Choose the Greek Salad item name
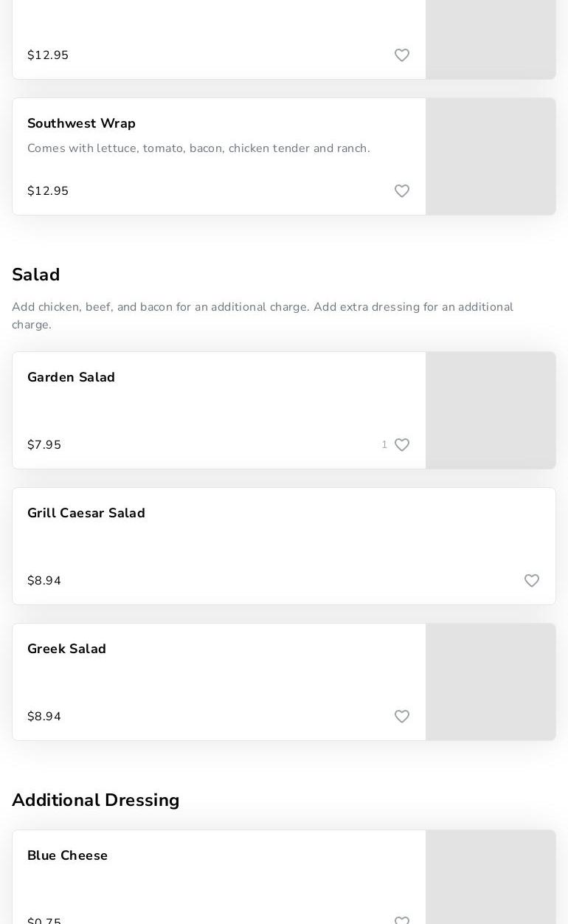This screenshot has width=568, height=924. tap(66, 649)
